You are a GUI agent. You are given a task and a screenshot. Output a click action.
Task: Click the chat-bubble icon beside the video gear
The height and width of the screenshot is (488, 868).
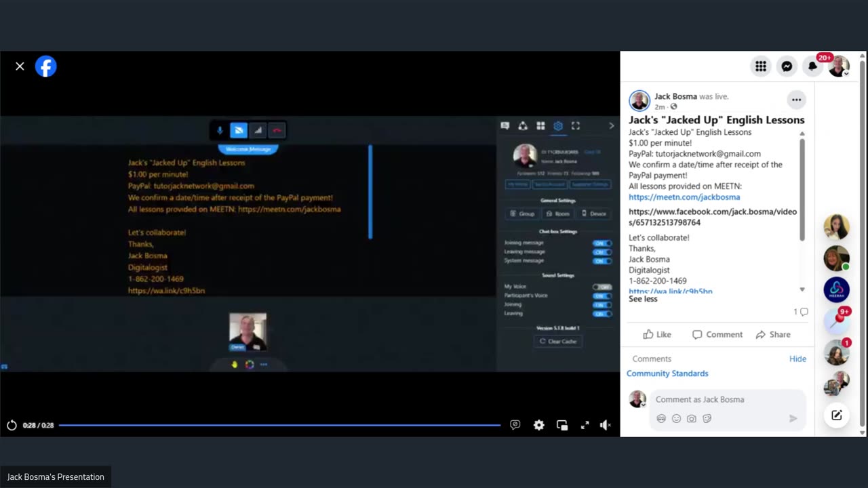[515, 425]
